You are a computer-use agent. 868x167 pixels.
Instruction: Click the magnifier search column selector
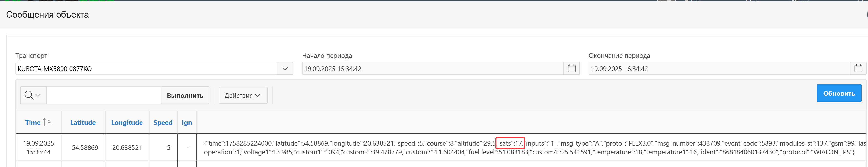click(x=33, y=95)
